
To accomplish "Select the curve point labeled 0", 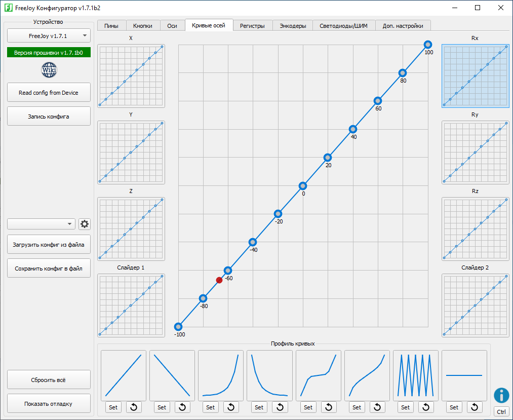I will click(x=303, y=186).
